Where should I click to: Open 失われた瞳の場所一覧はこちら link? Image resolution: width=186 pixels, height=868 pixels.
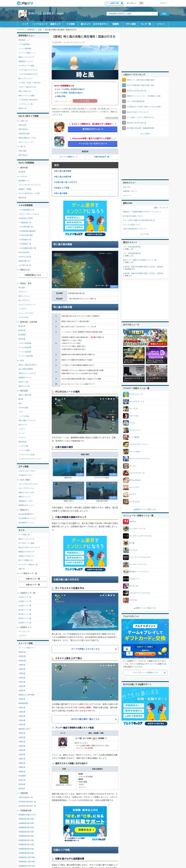point(85,719)
